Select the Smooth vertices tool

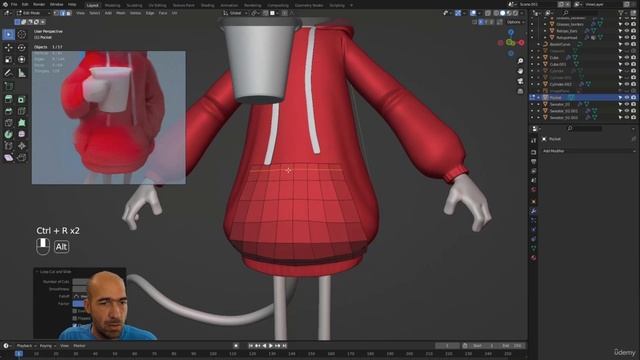[22, 134]
